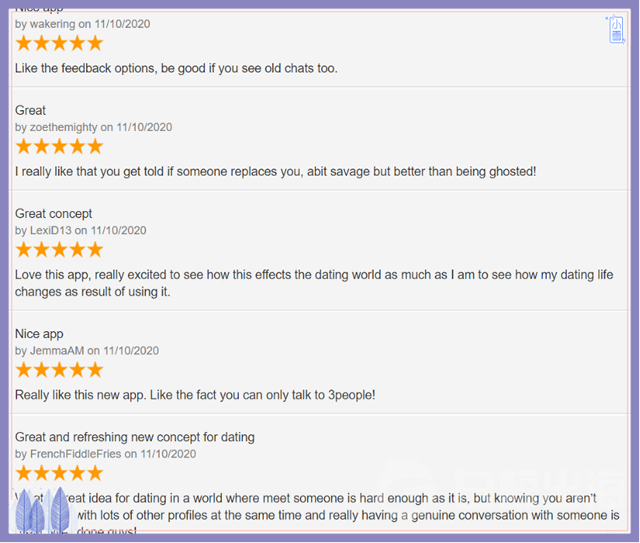The image size is (640, 543).
Task: Click the review text about feedback options
Action: point(176,68)
